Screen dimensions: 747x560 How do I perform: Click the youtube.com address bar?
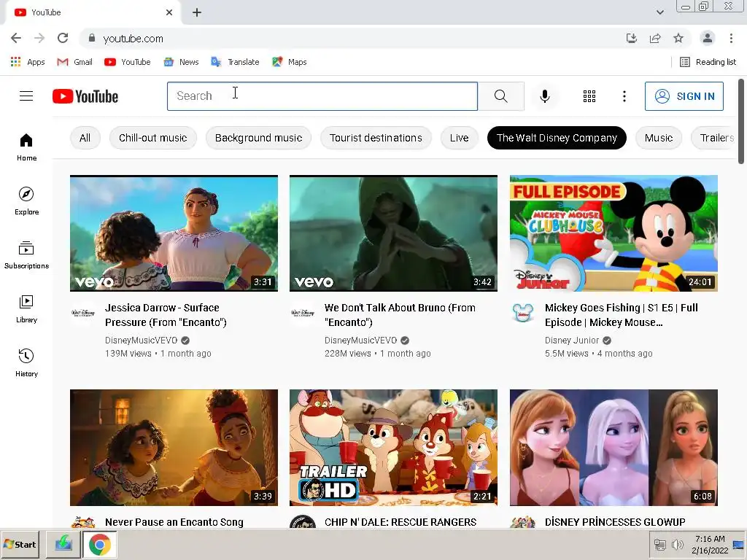click(352, 38)
